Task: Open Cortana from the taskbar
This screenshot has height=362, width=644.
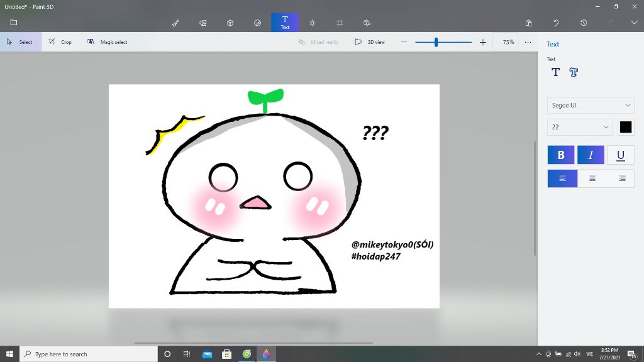Action: (167, 354)
